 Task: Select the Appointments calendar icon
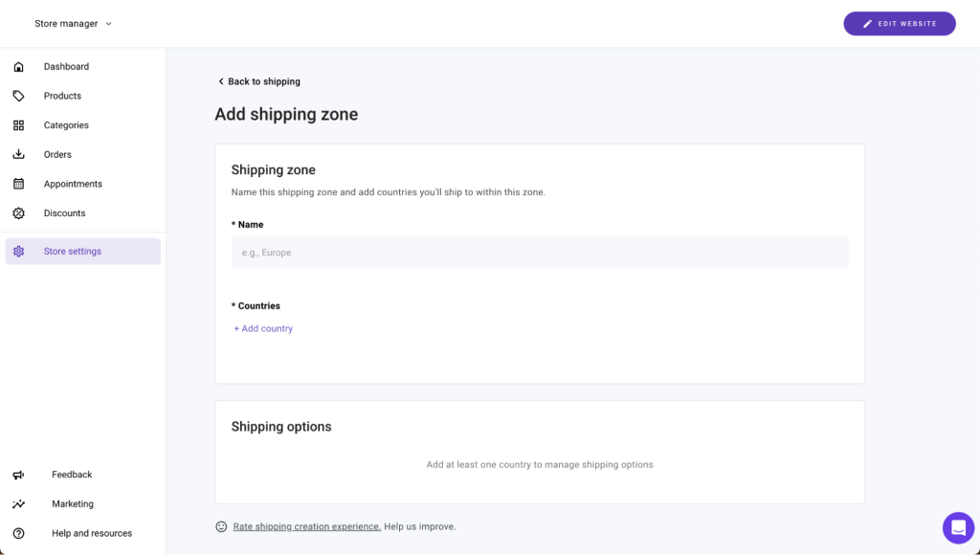coord(19,183)
